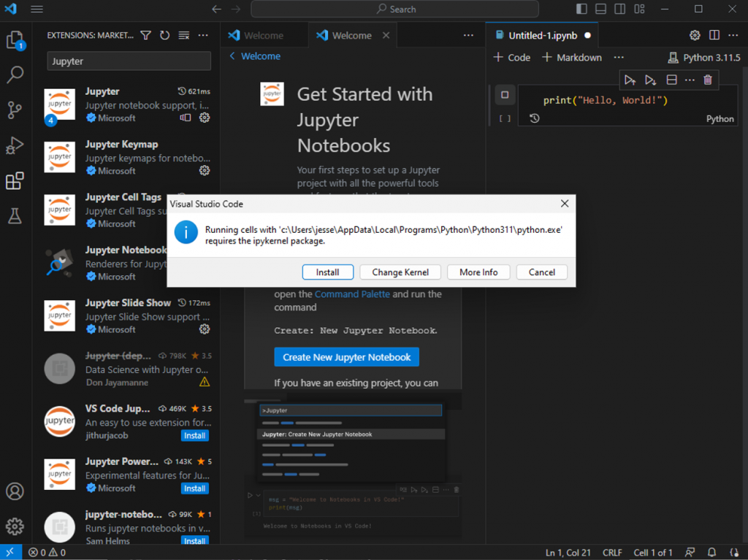This screenshot has width=748, height=560.
Task: Select the Untitled-1.ipynb tab
Action: pos(543,35)
